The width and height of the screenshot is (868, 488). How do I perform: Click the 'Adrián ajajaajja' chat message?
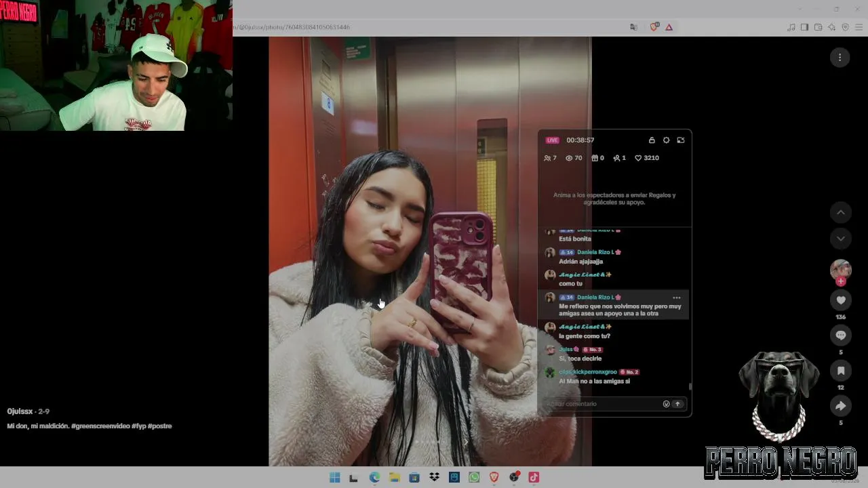point(580,262)
